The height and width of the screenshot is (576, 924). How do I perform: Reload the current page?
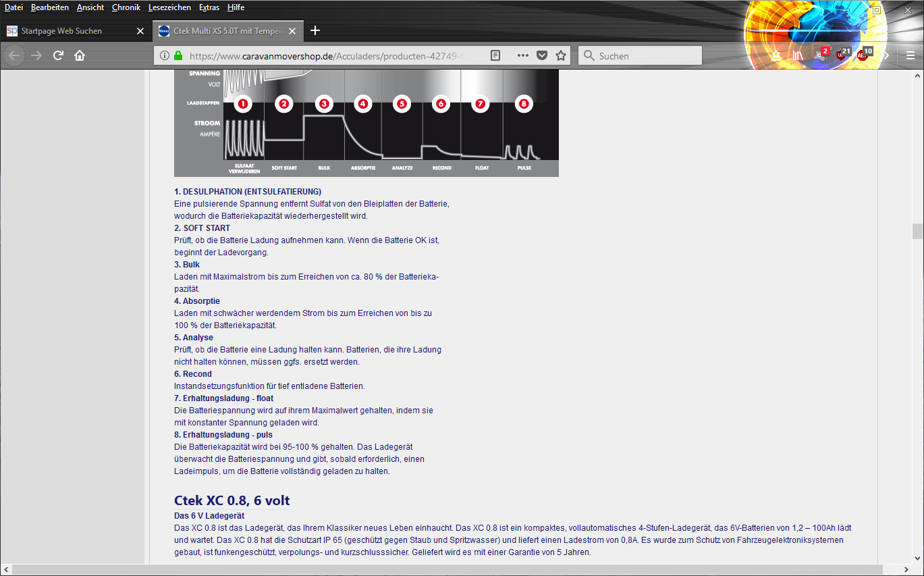point(58,55)
